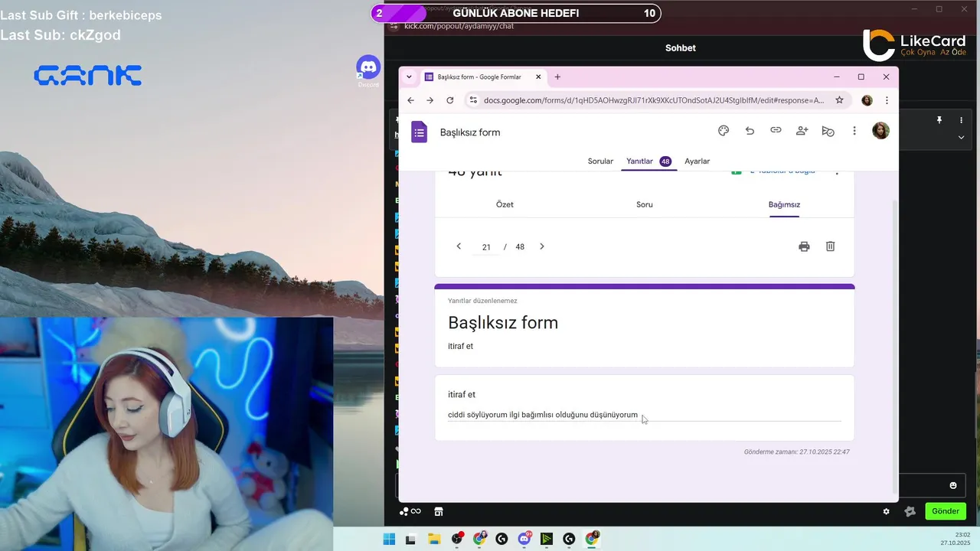
Task: Open the Chrome profile picture button
Action: click(x=867, y=100)
